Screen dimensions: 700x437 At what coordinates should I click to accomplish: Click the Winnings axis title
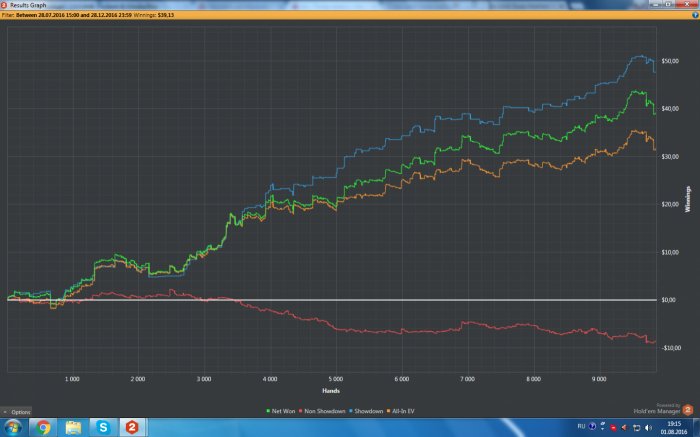click(688, 199)
